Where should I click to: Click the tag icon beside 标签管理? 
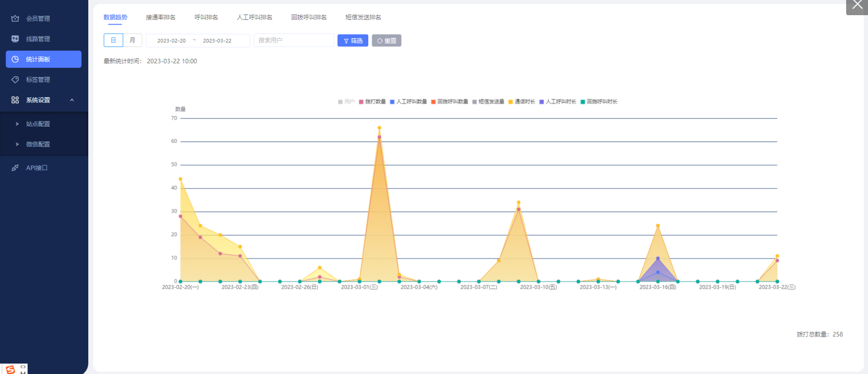click(x=15, y=80)
